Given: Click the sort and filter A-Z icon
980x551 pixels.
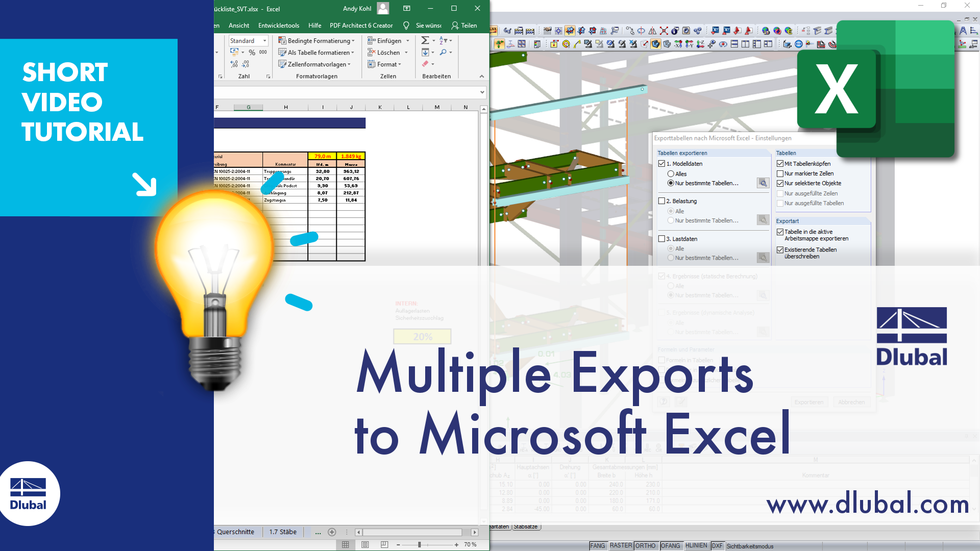Looking at the screenshot, I should click(443, 40).
